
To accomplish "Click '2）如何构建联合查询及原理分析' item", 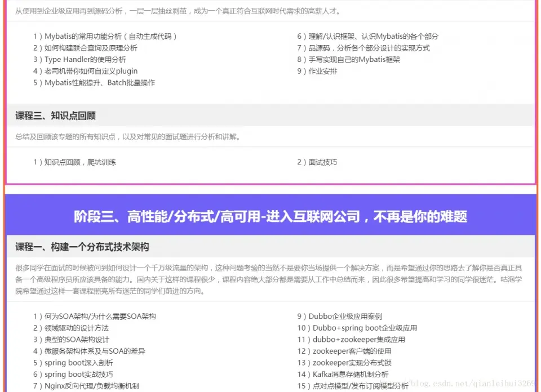I will (x=85, y=48).
